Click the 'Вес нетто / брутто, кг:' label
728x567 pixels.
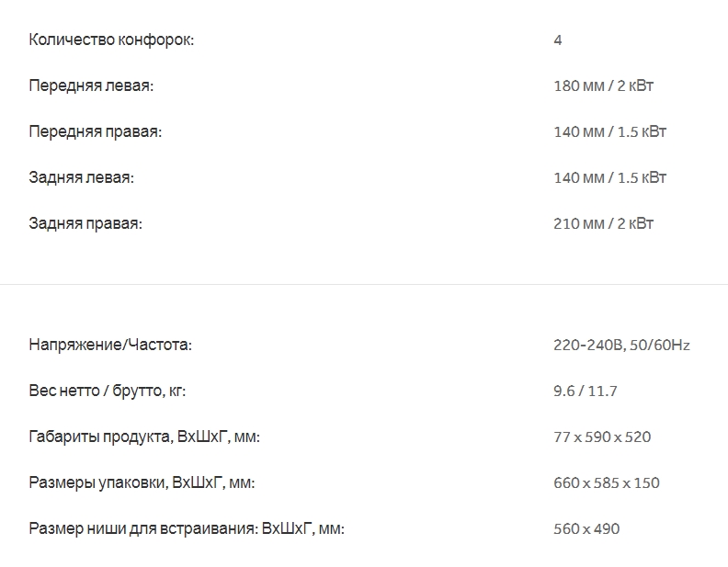coord(107,391)
